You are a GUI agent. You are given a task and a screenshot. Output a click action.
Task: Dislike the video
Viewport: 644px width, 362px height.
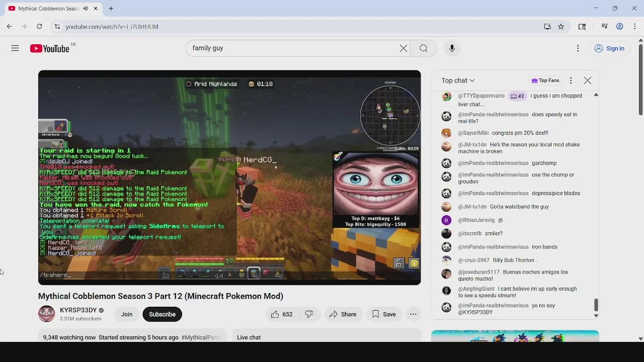click(x=309, y=314)
